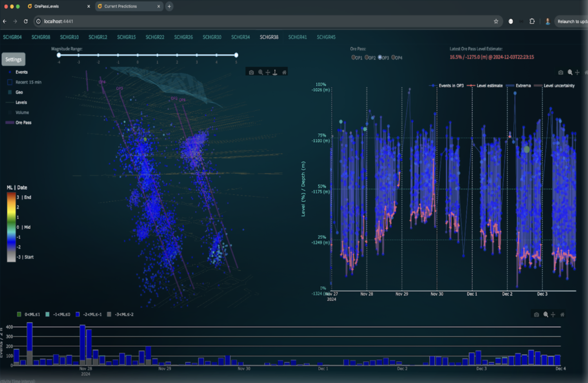Image resolution: width=588 pixels, height=383 pixels.
Task: Reset 3D view with home icon
Action: pyautogui.click(x=284, y=73)
